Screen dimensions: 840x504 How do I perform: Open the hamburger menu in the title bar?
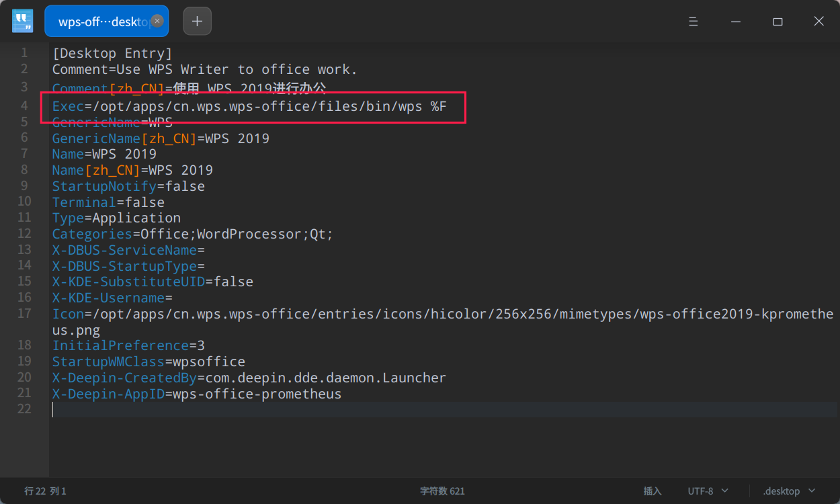click(693, 21)
